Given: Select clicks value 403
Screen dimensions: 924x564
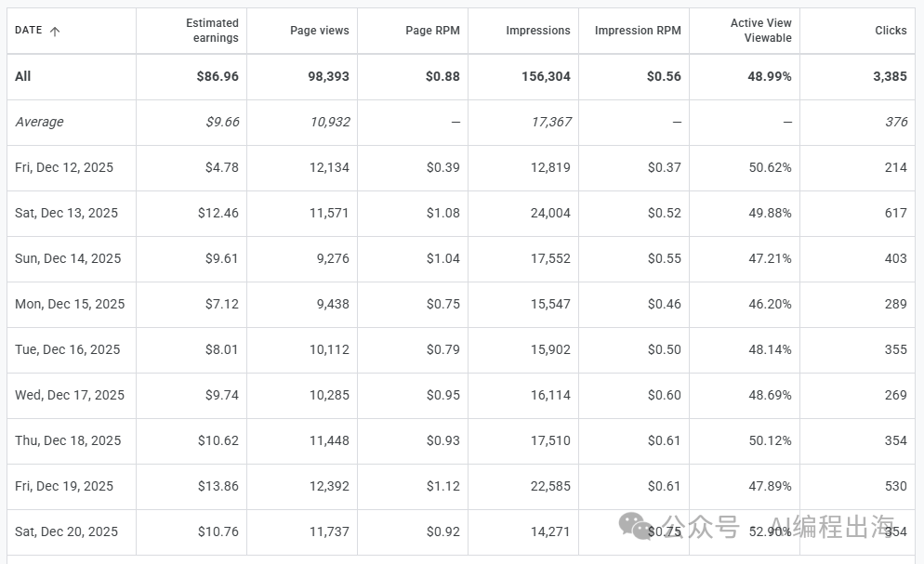Looking at the screenshot, I should (x=896, y=258).
